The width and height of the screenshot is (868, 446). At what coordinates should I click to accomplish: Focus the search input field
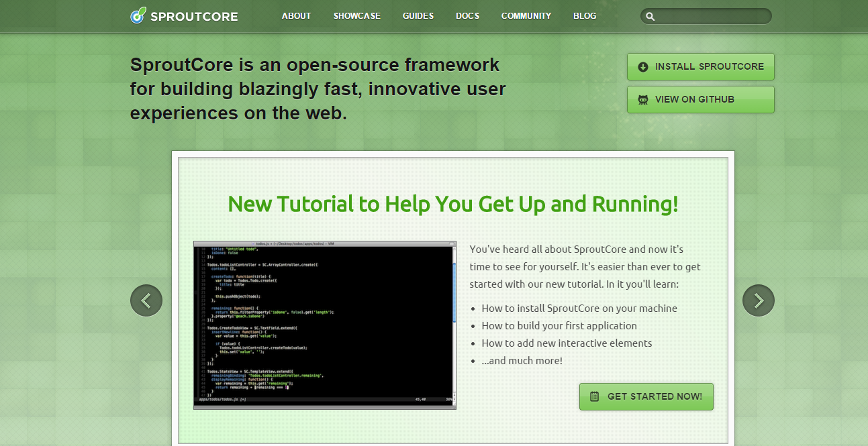(x=706, y=16)
